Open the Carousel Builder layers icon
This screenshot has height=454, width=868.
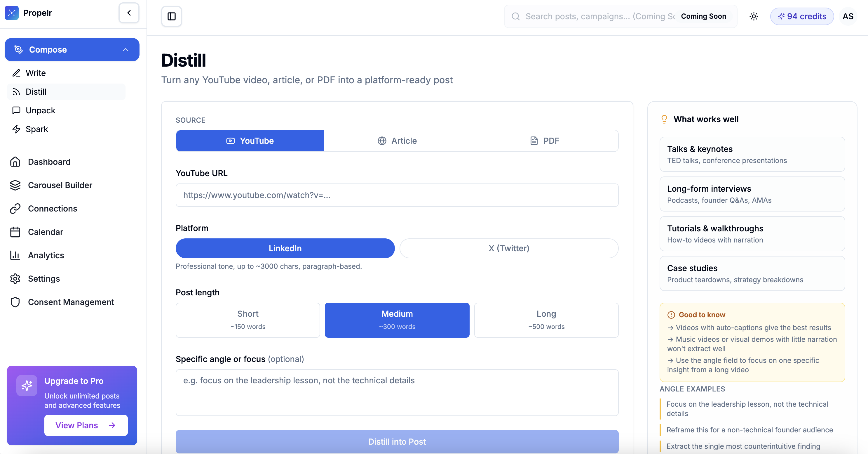[x=15, y=185]
